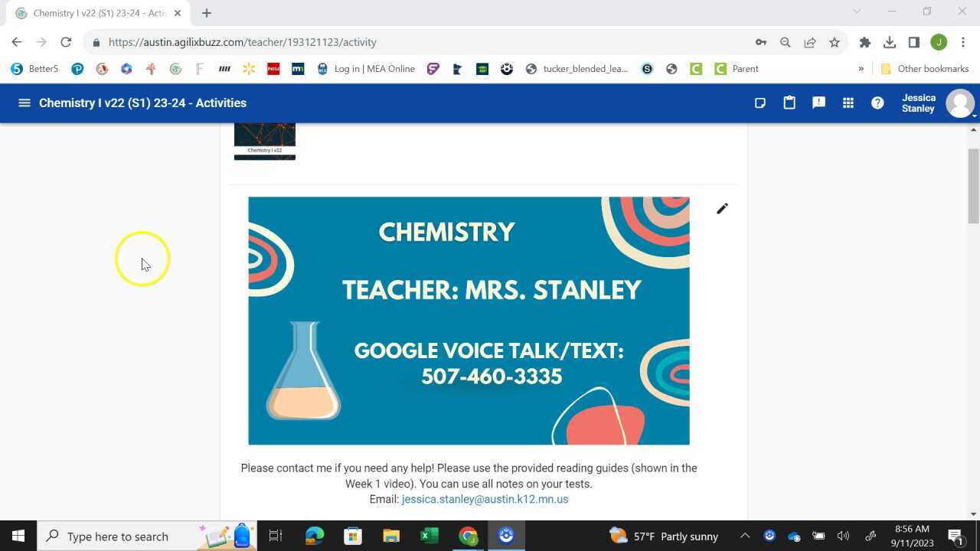Open the announcements speech bubble icon
The height and width of the screenshot is (551, 980).
818,103
